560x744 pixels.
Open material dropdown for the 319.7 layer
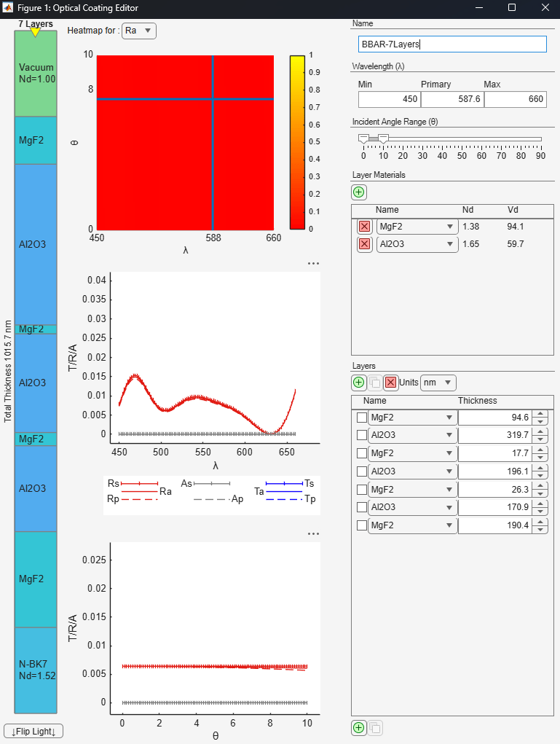412,434
